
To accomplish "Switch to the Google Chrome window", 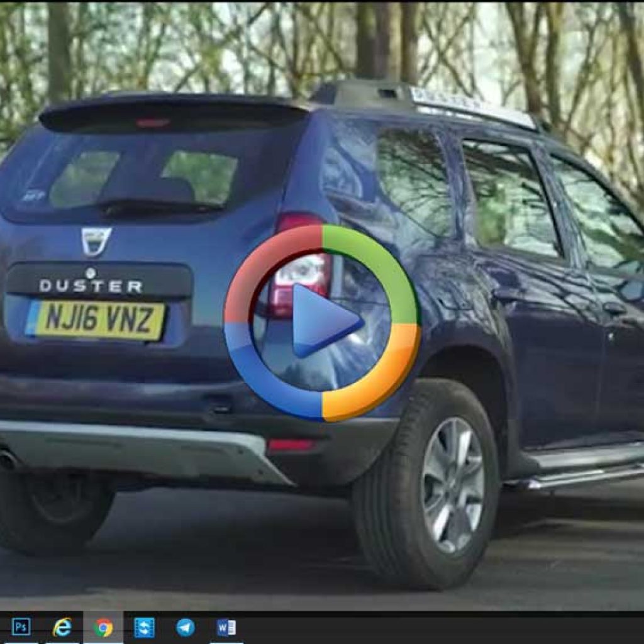I will (103, 627).
